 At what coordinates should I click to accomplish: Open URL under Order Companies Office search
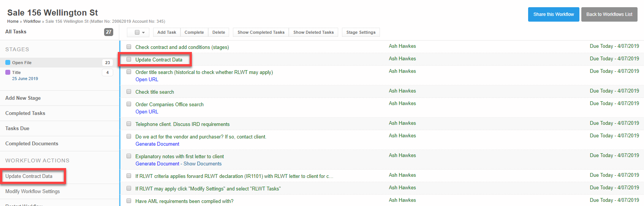coord(147,112)
